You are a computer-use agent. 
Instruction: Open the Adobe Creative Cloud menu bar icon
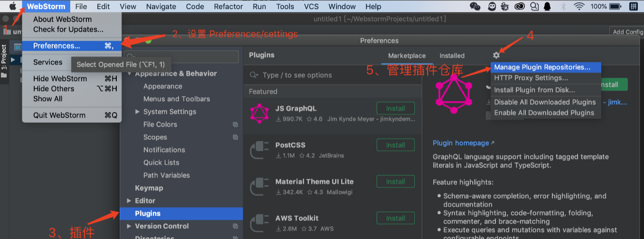point(519,6)
